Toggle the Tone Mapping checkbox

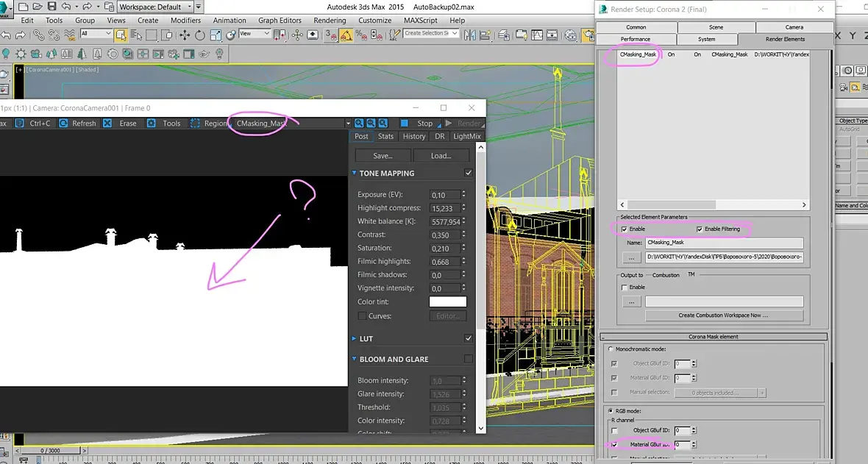point(469,173)
